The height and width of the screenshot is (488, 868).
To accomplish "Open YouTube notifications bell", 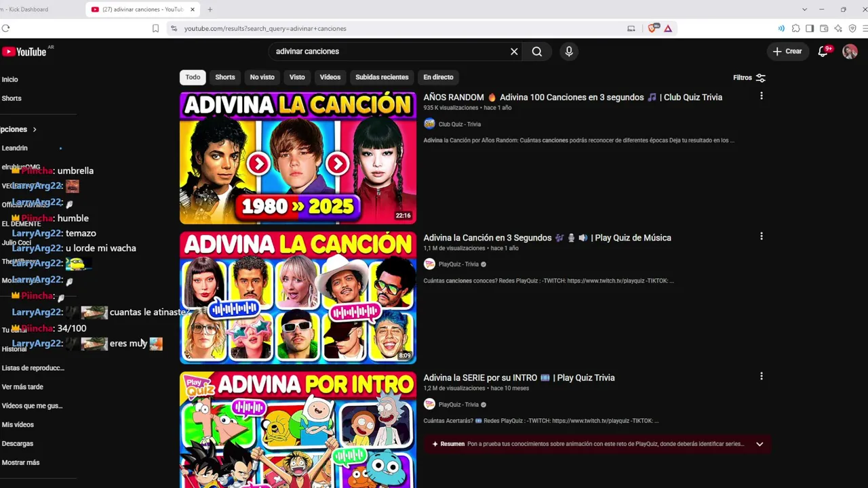I will click(x=823, y=52).
